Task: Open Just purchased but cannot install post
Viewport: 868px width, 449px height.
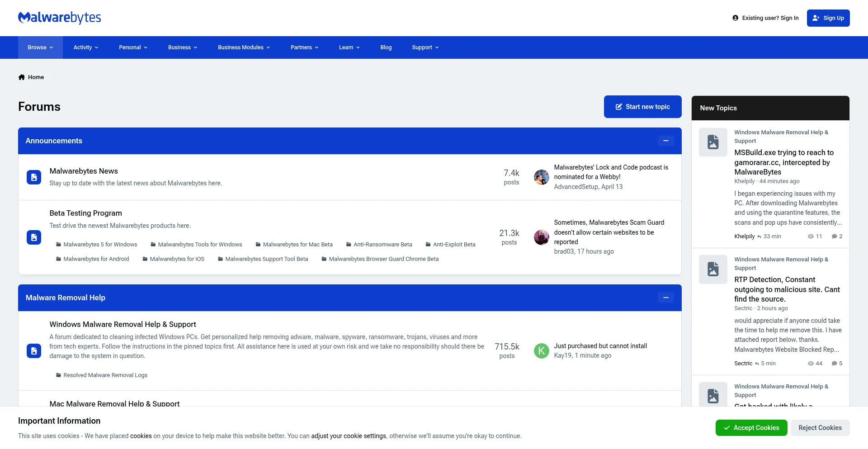Action: (600, 346)
